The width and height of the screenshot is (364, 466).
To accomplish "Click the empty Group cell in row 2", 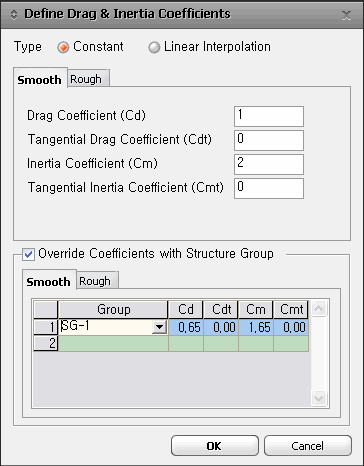I will tap(113, 343).
